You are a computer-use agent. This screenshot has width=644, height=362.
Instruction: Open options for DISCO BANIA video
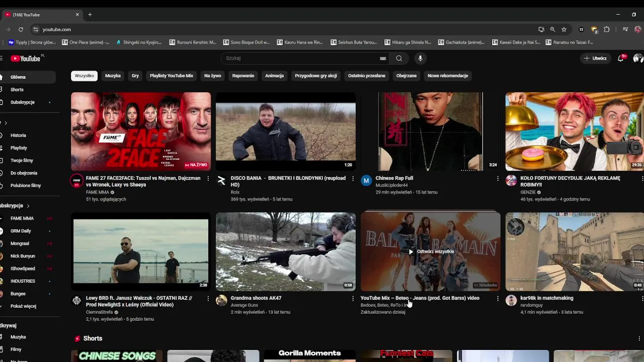pos(353,178)
